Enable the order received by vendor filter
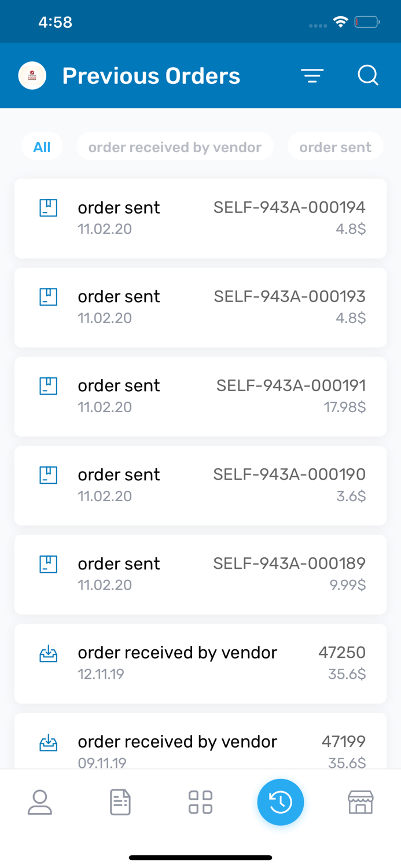 point(175,146)
